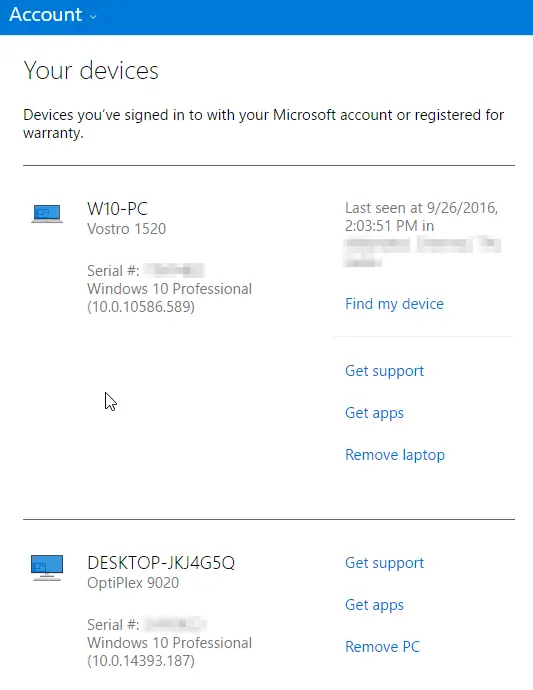Open the Account dropdown menu
This screenshot has width=533, height=690.
[x=52, y=15]
